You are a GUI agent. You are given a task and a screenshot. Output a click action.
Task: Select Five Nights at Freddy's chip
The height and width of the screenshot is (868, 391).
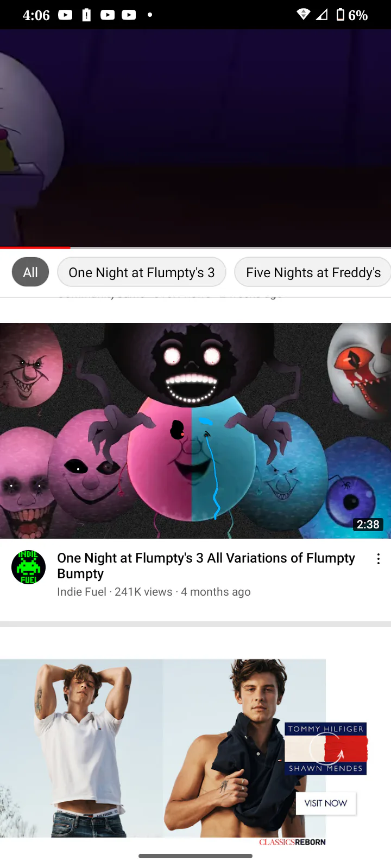(313, 272)
